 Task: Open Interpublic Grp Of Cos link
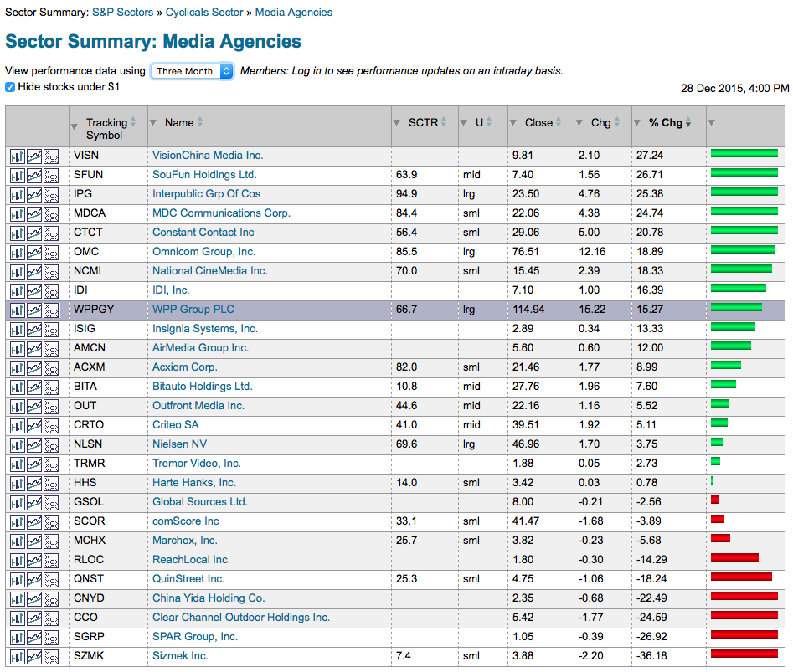(206, 193)
